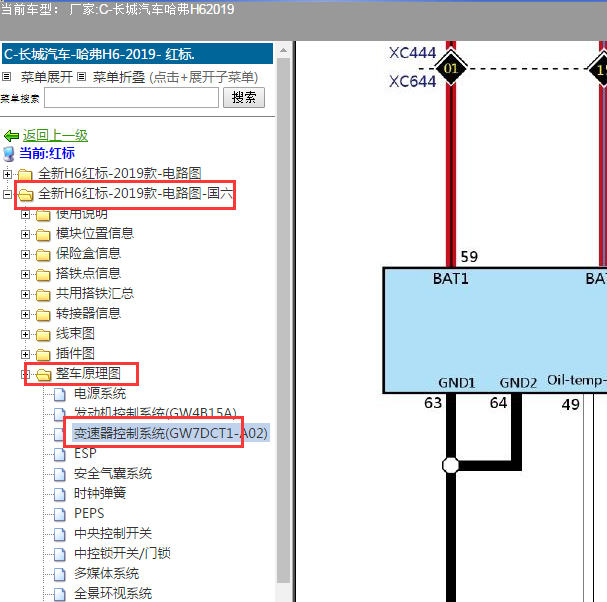Select the 保险盒信息 tree item
Screen dimensions: 607x602
tap(88, 254)
